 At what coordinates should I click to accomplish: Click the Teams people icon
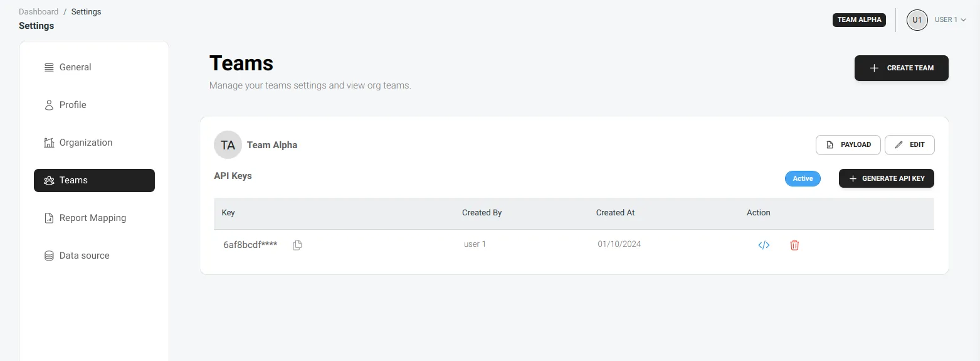(x=49, y=180)
